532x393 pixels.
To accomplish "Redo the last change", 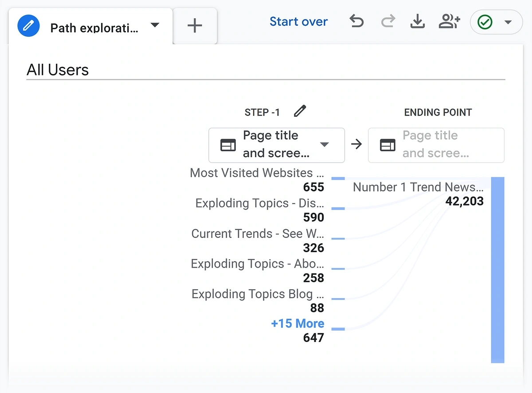I will 388,21.
